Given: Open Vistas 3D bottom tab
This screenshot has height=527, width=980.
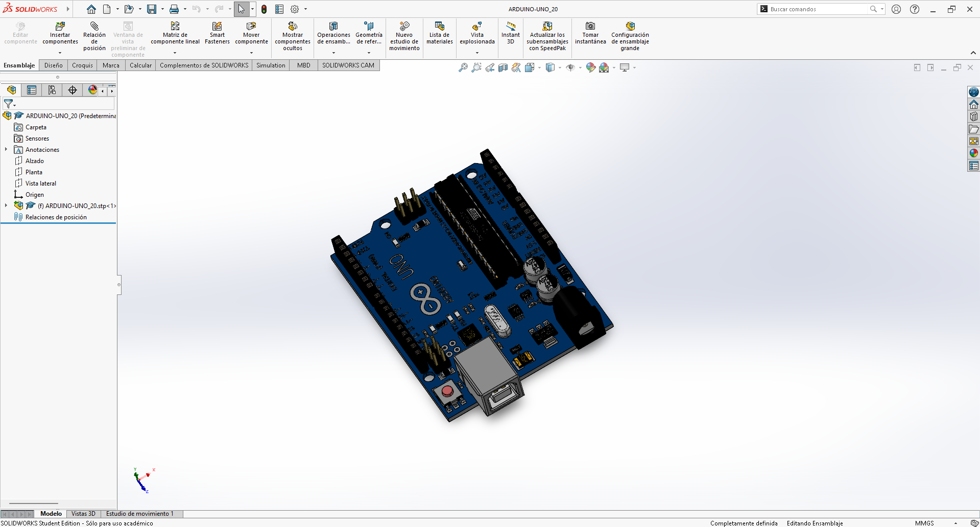Looking at the screenshot, I should click(x=83, y=514).
